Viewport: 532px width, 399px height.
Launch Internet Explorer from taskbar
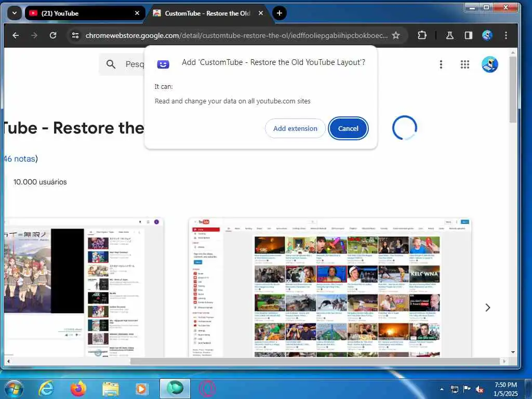(46, 389)
